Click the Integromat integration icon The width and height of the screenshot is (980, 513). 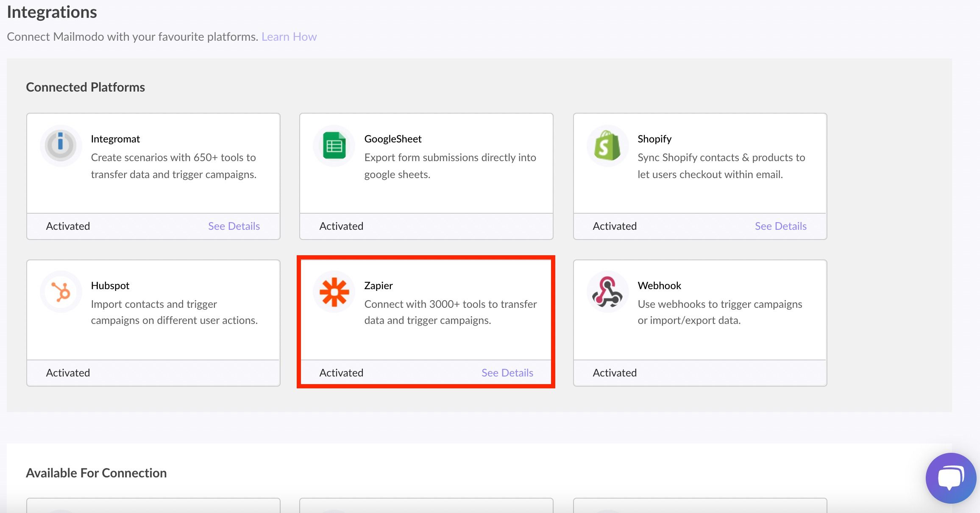pos(61,145)
